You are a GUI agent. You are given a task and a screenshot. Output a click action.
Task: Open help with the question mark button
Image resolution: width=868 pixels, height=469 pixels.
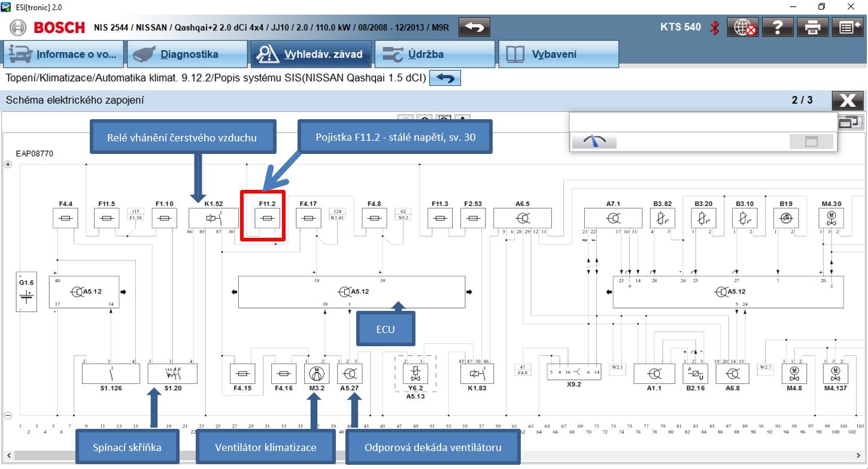[778, 28]
